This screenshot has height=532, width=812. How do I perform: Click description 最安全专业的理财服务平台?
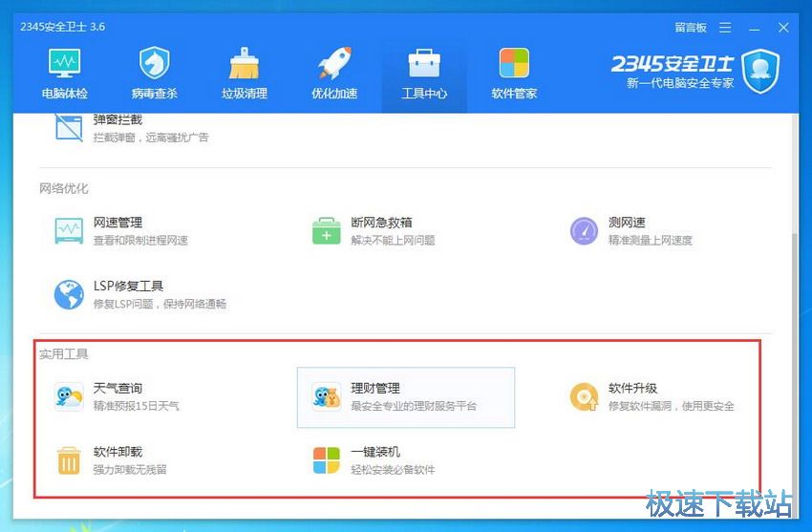414,406
